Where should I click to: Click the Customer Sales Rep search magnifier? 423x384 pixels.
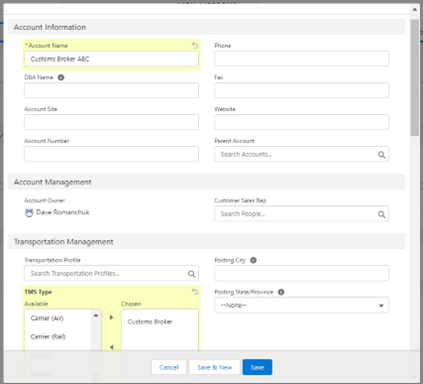(x=381, y=214)
